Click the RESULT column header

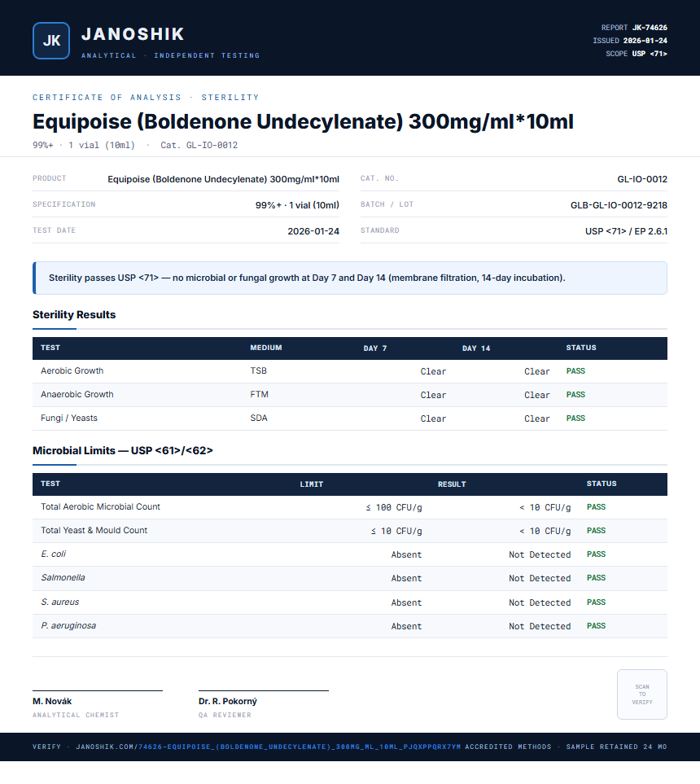click(452, 484)
